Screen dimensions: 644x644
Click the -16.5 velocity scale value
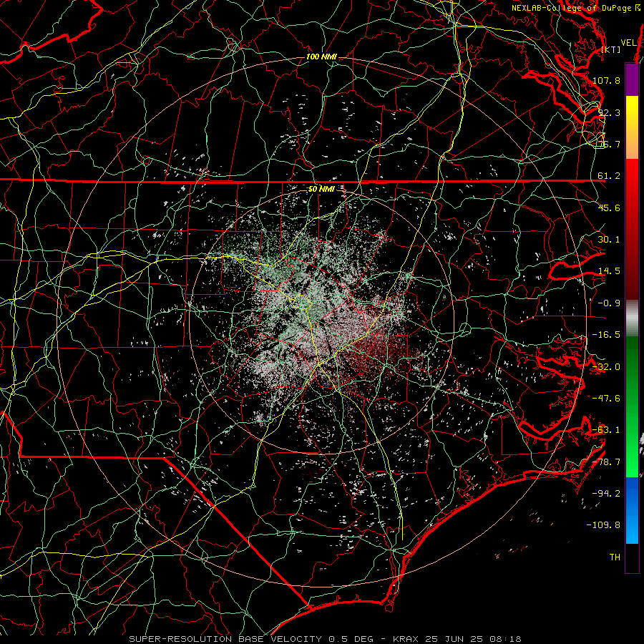[x=606, y=335]
